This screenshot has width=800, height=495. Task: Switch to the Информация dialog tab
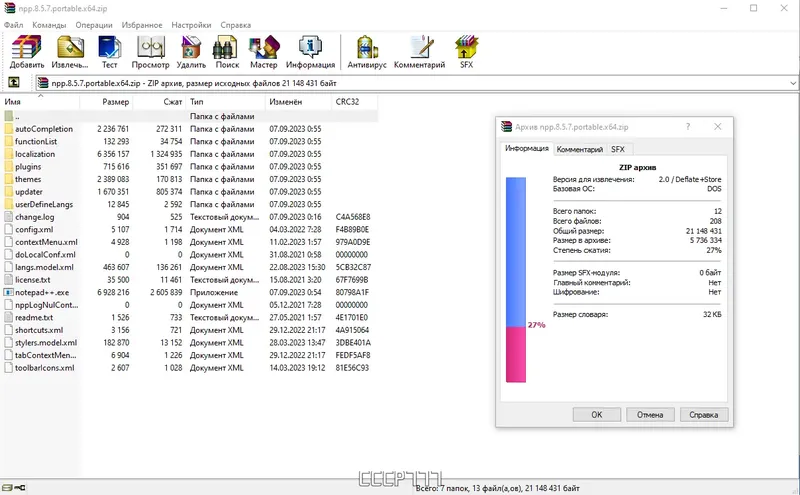point(527,148)
